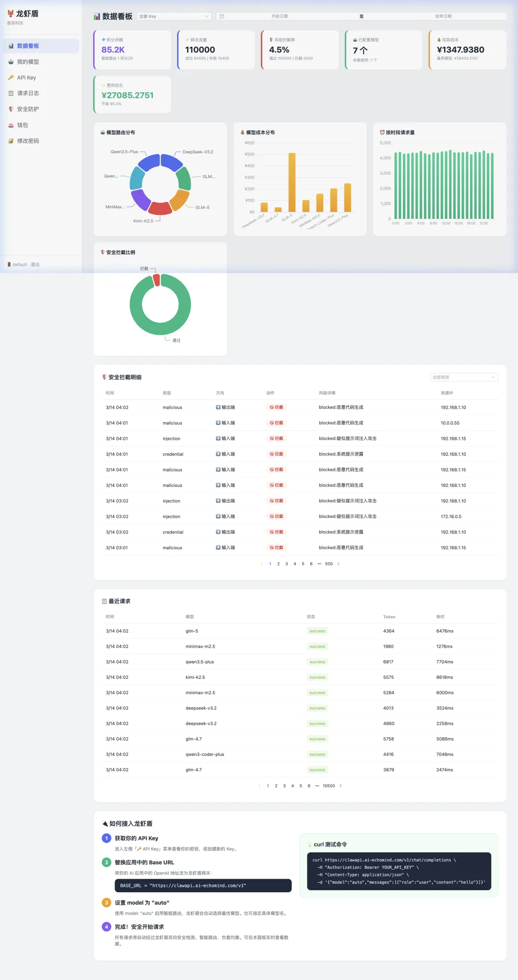Click the 钱包 wallet sidebar icon
The height and width of the screenshot is (980, 518).
(11, 125)
